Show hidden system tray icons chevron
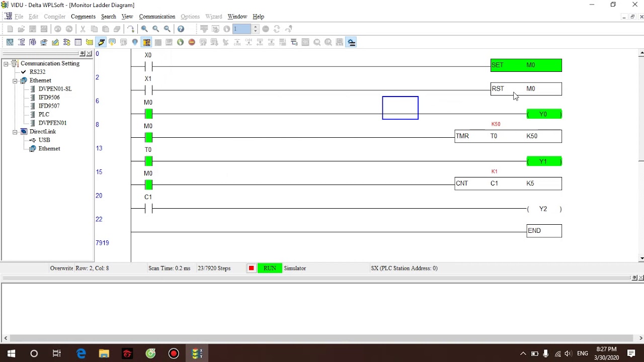 (x=523, y=353)
